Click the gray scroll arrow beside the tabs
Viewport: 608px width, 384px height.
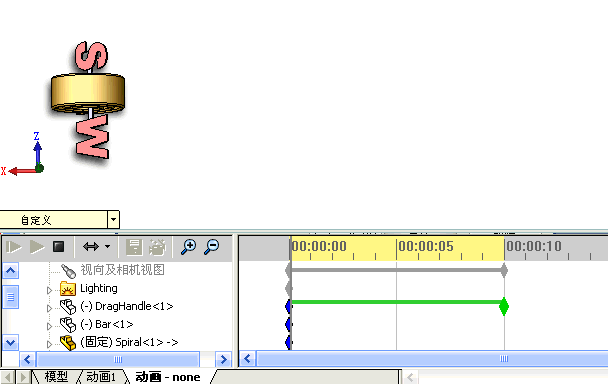(410, 377)
